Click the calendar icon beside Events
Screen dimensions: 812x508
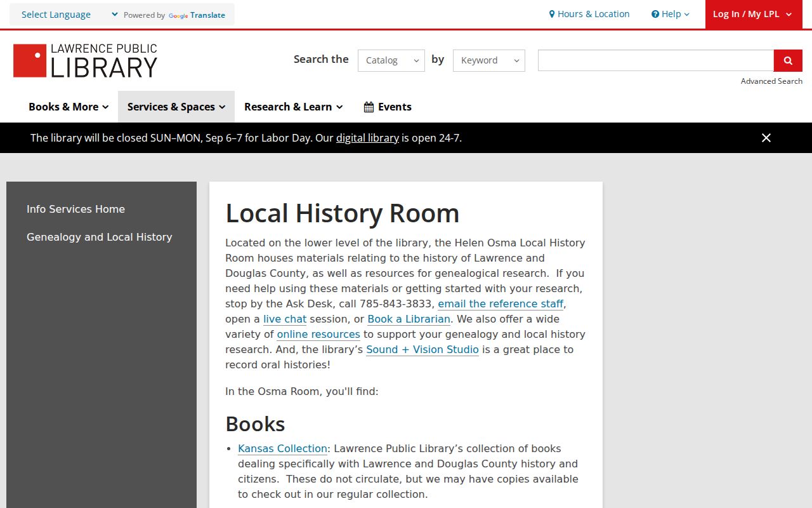tap(369, 107)
